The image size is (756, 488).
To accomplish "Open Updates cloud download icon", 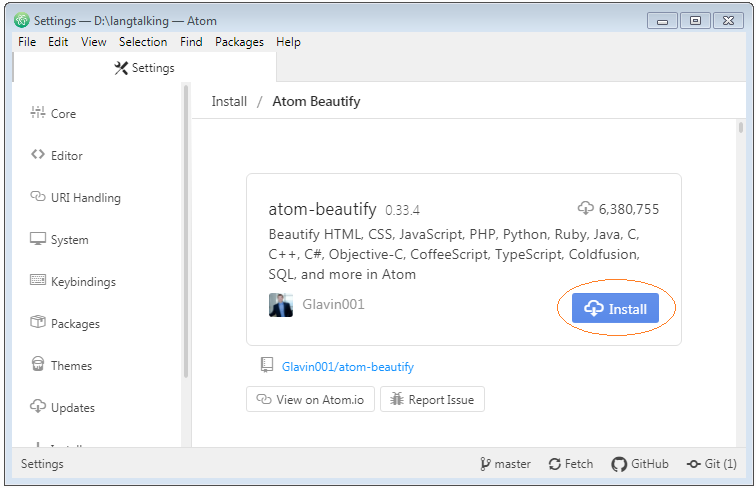I will [38, 407].
